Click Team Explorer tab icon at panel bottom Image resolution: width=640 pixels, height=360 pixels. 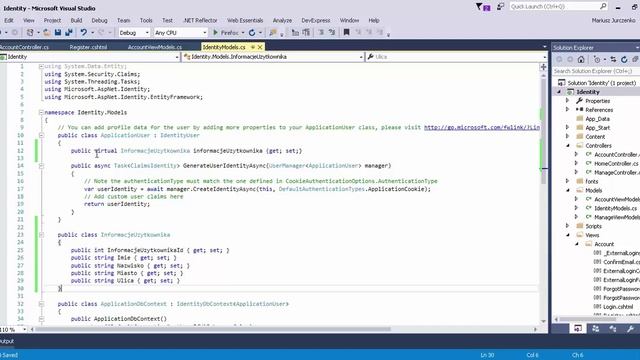(x=595, y=329)
